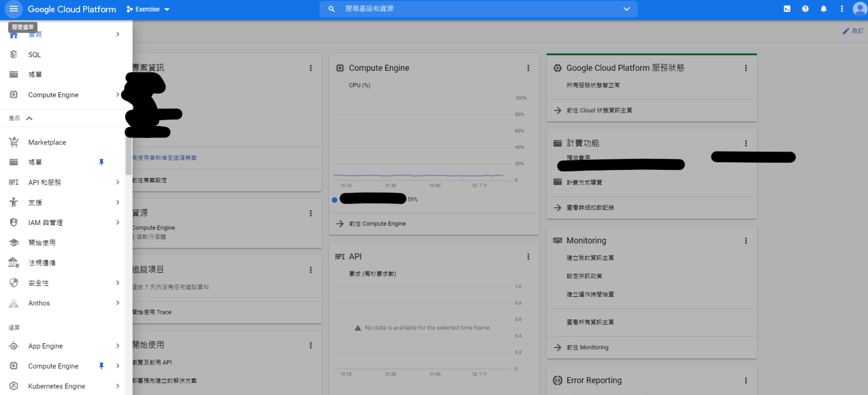Click 前往 Compute Engine link
The height and width of the screenshot is (395, 868).
tap(377, 224)
